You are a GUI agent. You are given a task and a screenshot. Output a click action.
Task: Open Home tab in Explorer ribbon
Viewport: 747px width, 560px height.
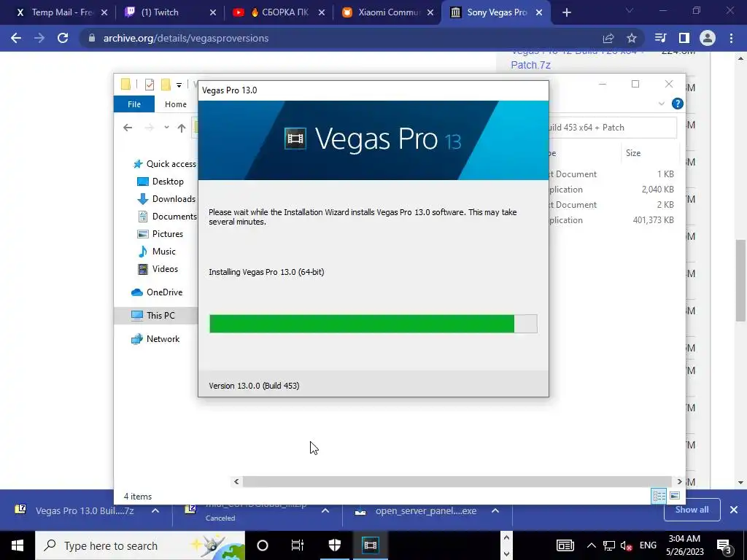pos(175,104)
